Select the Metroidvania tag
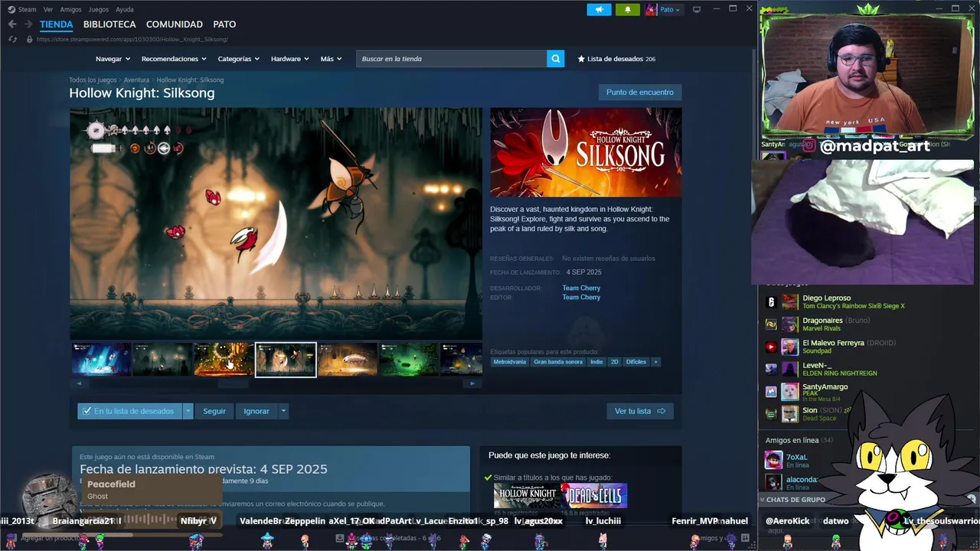 pos(510,362)
